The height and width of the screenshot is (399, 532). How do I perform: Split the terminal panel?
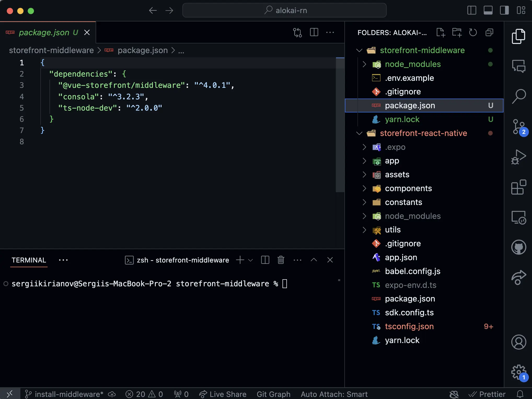(265, 260)
